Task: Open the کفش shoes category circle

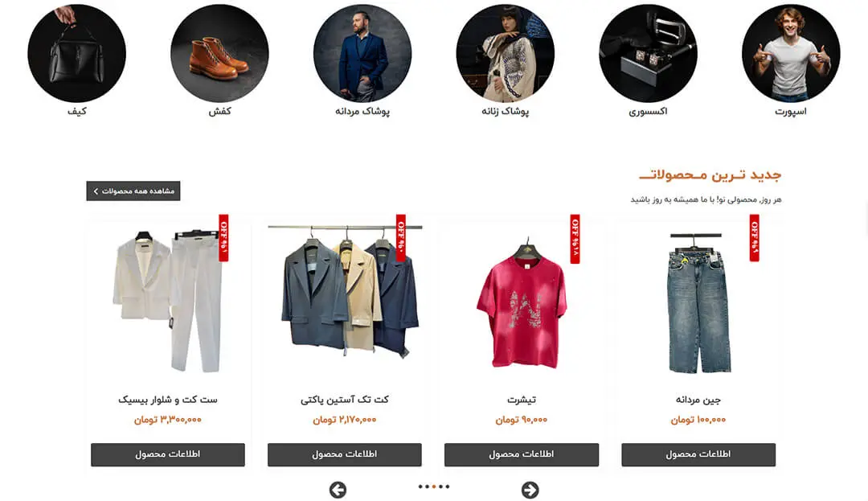Action: [x=219, y=53]
